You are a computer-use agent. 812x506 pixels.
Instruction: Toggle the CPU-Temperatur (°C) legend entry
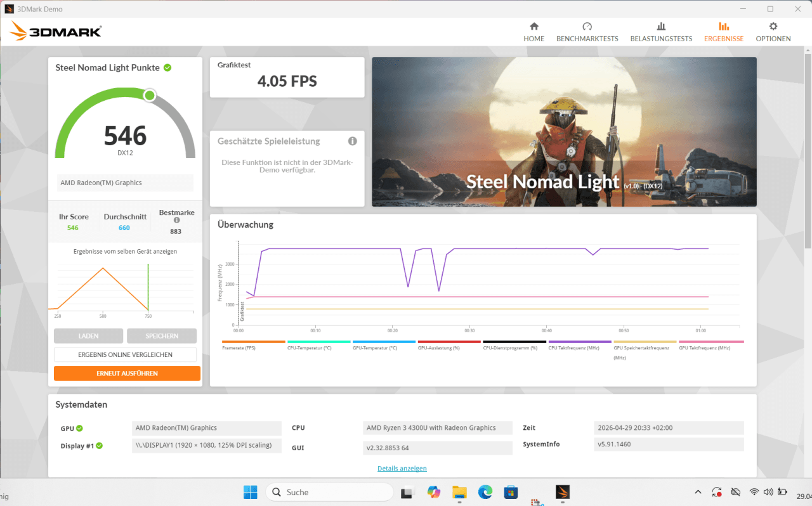tap(309, 346)
